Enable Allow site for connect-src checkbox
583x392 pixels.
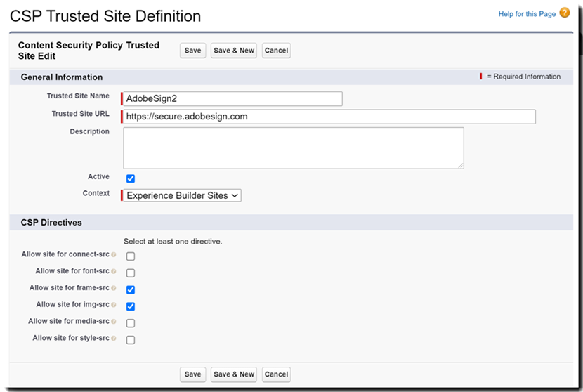[131, 256]
